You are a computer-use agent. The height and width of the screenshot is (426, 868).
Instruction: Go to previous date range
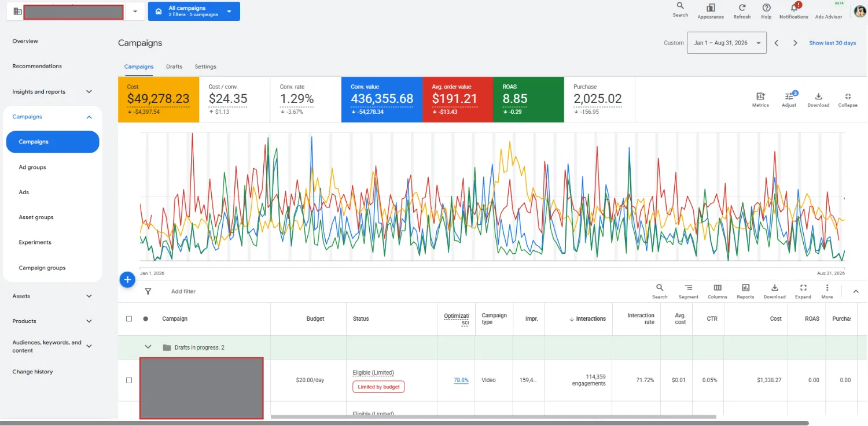(x=777, y=43)
